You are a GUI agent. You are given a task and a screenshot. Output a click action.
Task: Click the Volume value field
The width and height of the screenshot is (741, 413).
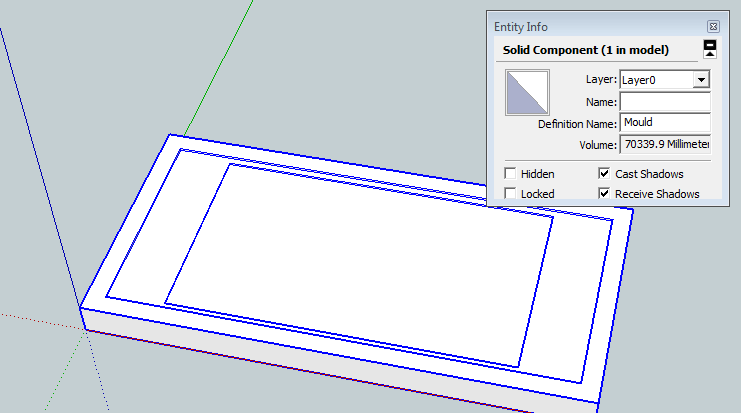(665, 144)
